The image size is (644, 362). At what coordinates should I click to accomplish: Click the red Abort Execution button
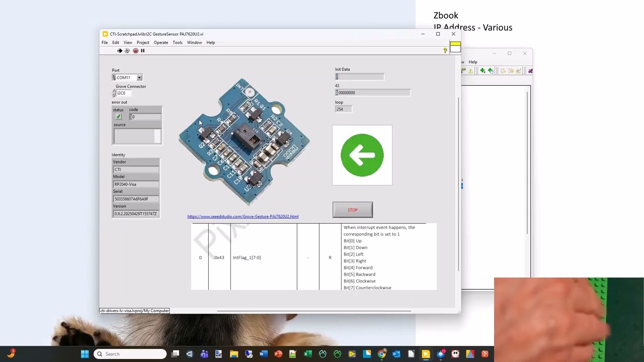tap(135, 51)
